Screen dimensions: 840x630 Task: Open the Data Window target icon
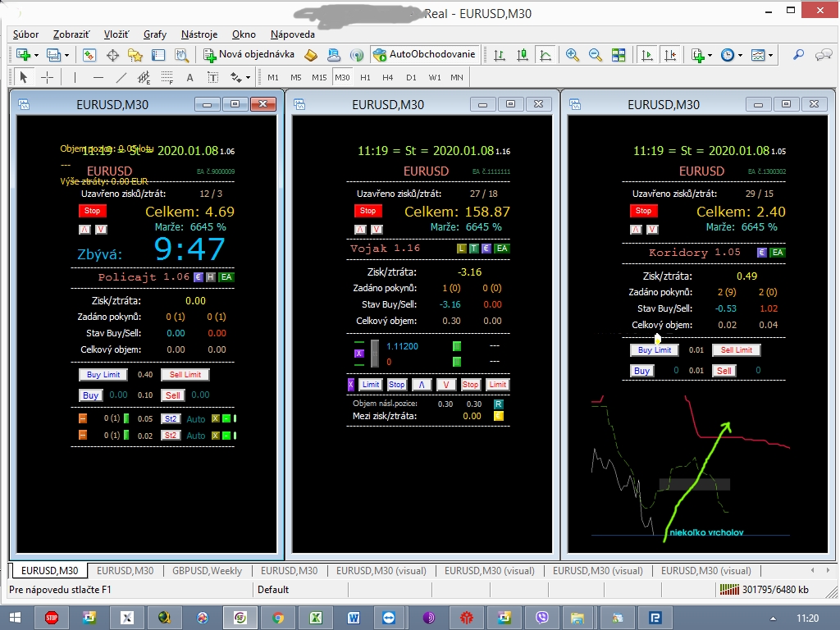(112, 55)
